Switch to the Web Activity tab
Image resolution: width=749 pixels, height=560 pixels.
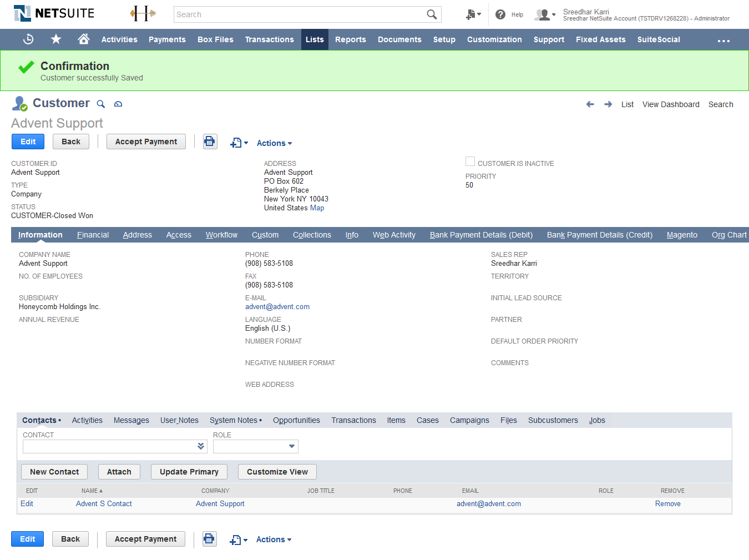pyautogui.click(x=394, y=235)
